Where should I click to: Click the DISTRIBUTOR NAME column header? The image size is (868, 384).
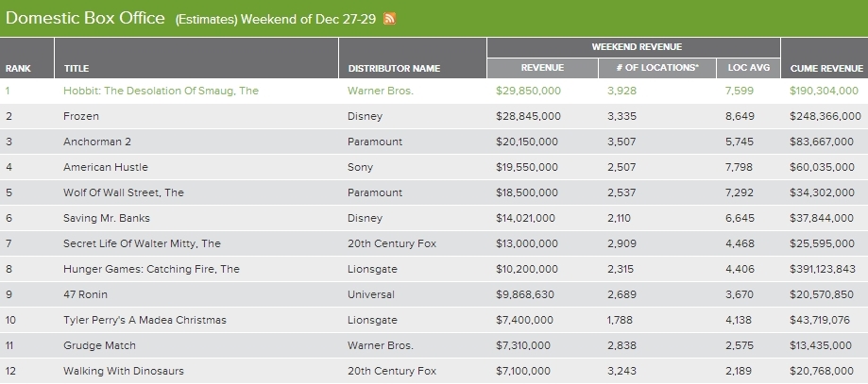(394, 69)
